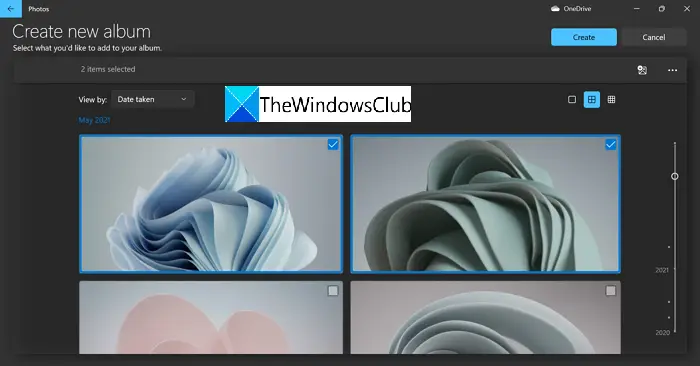Select the blue flower wallpaper thumbnail
Screen dimensions: 700x366
[211, 204]
